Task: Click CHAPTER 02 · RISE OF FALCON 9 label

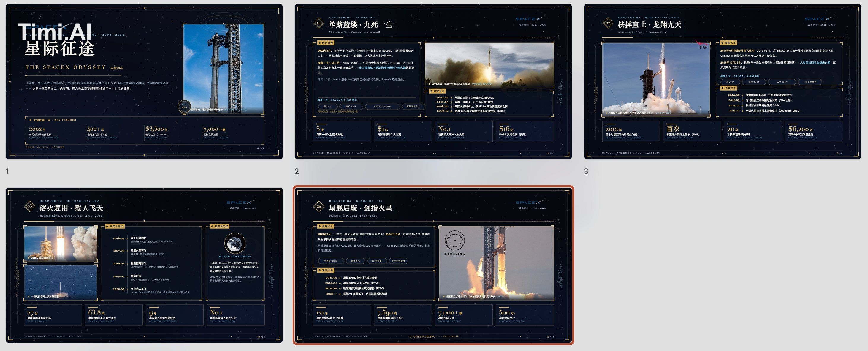Action: pyautogui.click(x=649, y=18)
